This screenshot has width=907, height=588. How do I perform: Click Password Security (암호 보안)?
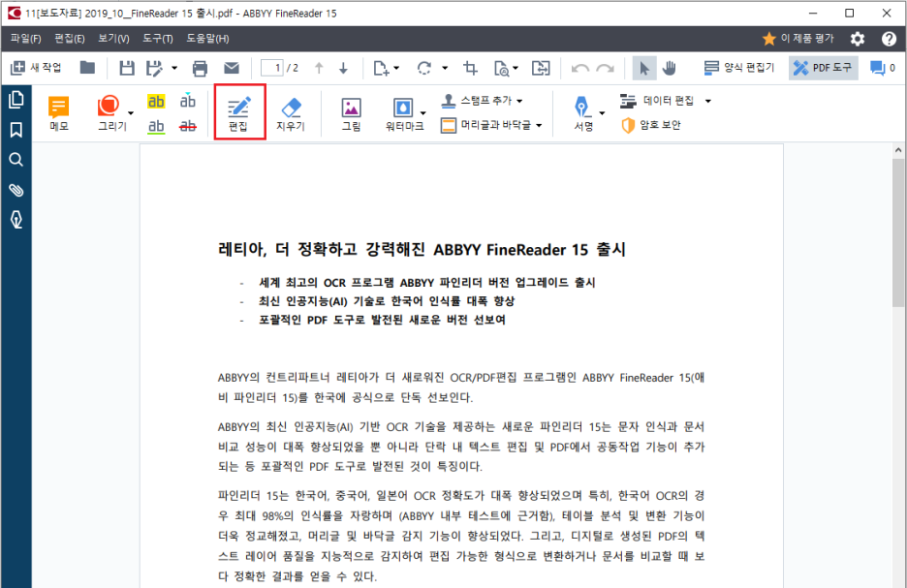[x=651, y=125]
